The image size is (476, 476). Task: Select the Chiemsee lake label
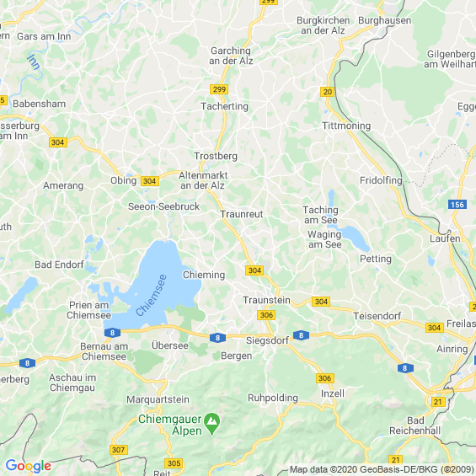click(x=151, y=296)
